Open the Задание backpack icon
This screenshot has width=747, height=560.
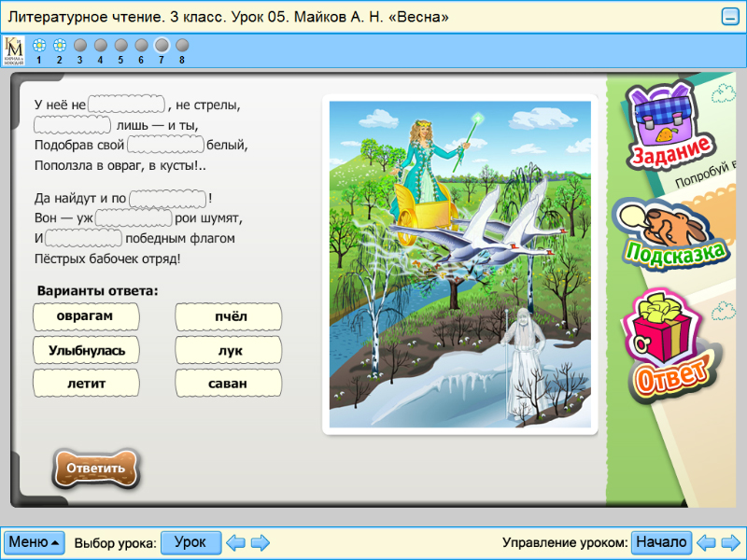pyautogui.click(x=670, y=126)
